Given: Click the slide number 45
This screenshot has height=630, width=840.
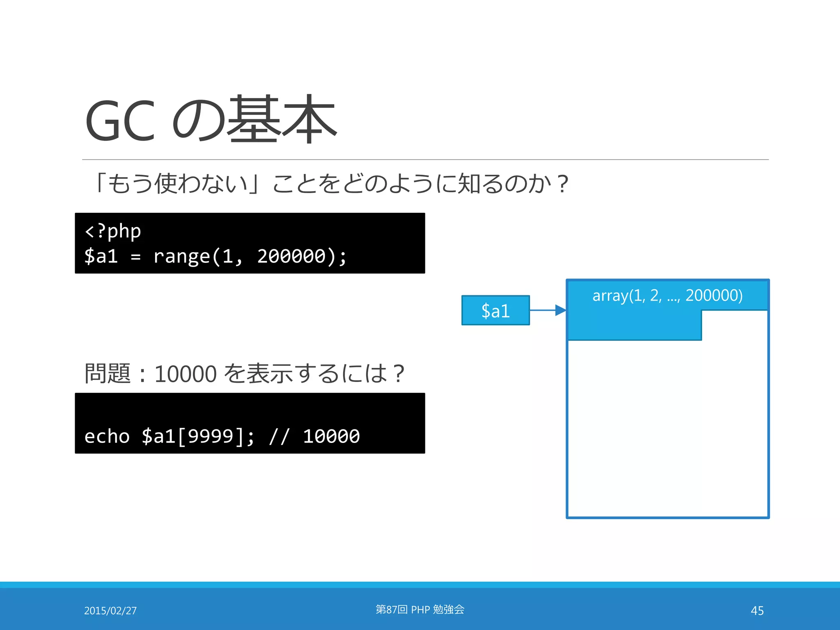Looking at the screenshot, I should (757, 611).
